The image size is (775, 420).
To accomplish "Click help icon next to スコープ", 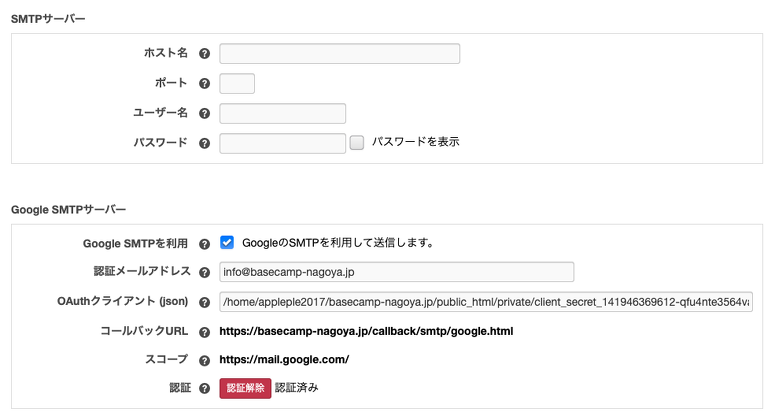I will (205, 360).
